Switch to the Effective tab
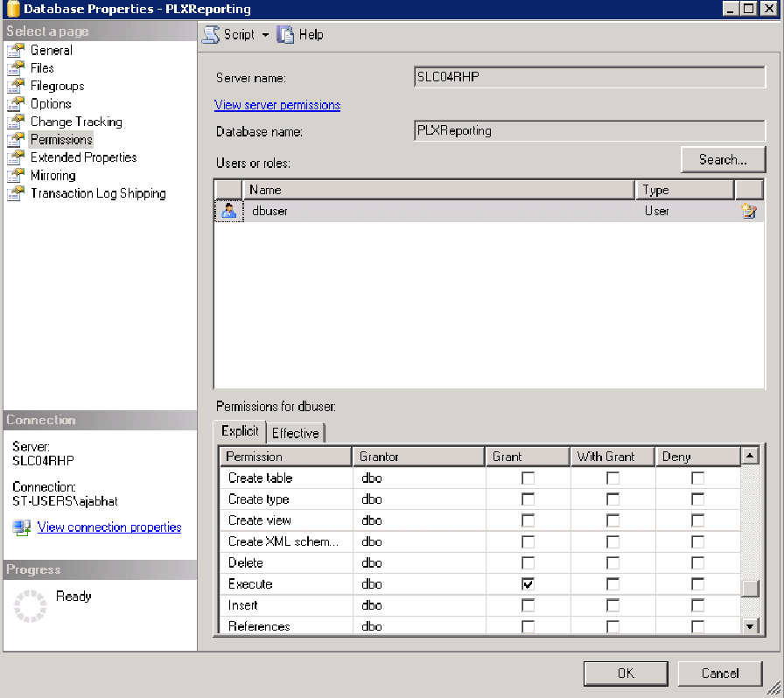Image resolution: width=784 pixels, height=698 pixels. pyautogui.click(x=296, y=433)
